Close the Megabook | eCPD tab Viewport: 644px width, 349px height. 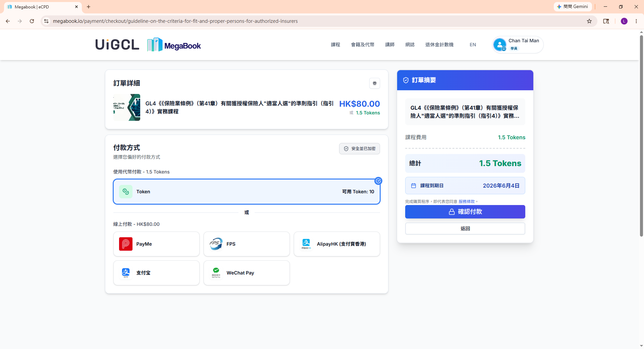(76, 7)
